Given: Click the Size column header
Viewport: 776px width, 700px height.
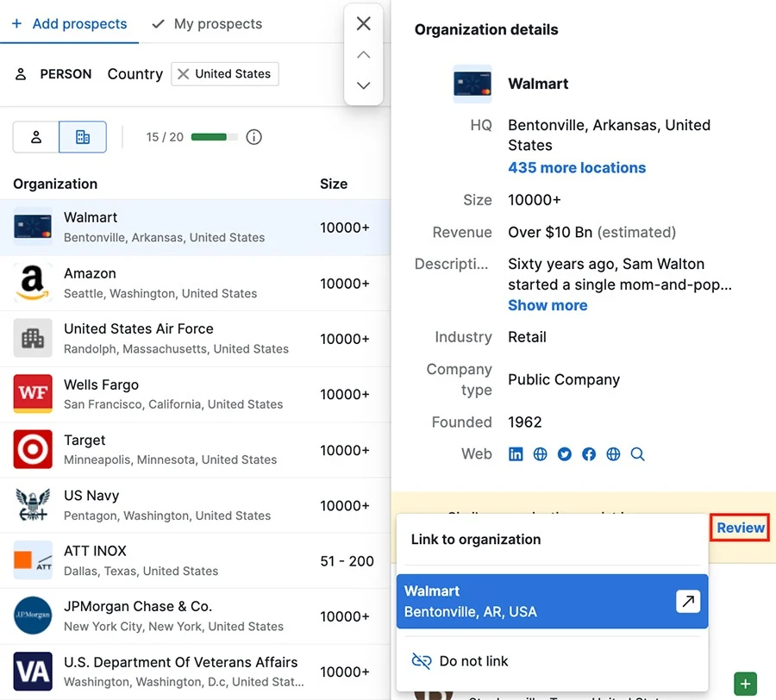Looking at the screenshot, I should click(334, 184).
